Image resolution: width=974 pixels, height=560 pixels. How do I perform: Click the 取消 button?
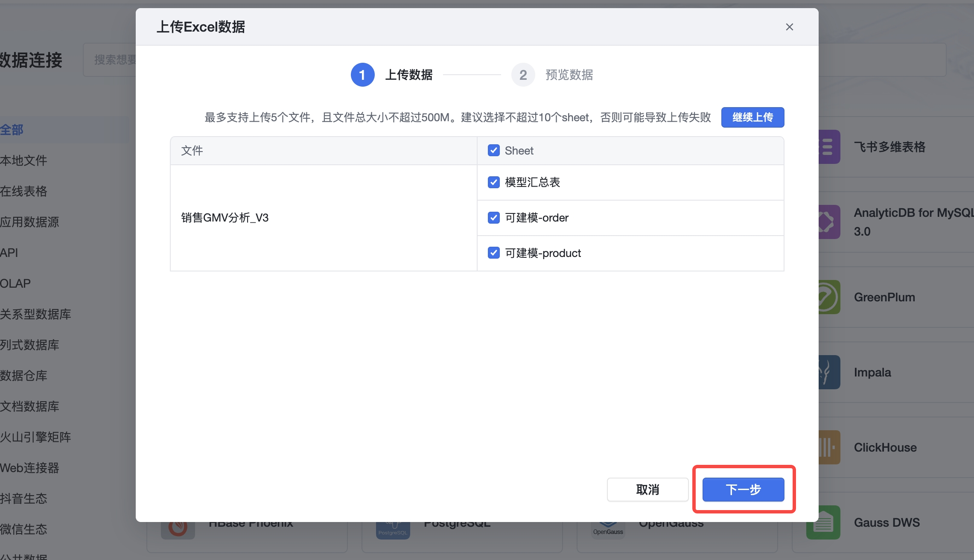(x=647, y=490)
